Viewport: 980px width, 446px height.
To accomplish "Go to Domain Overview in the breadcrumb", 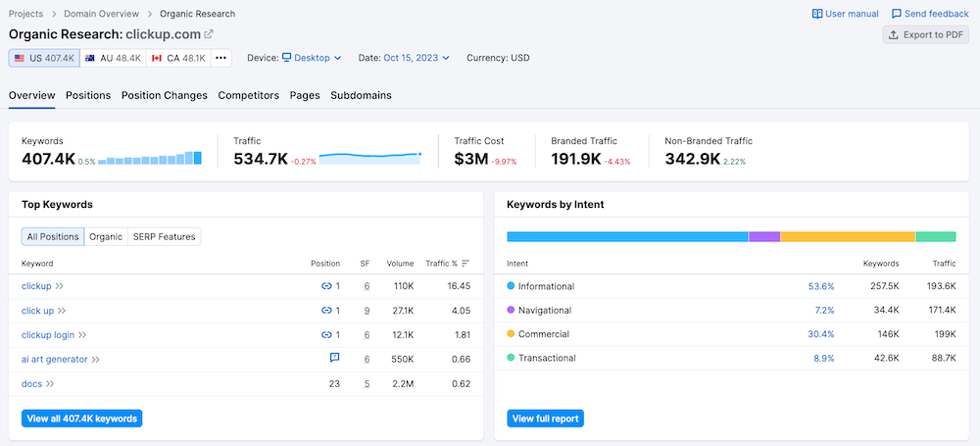I will [100, 14].
